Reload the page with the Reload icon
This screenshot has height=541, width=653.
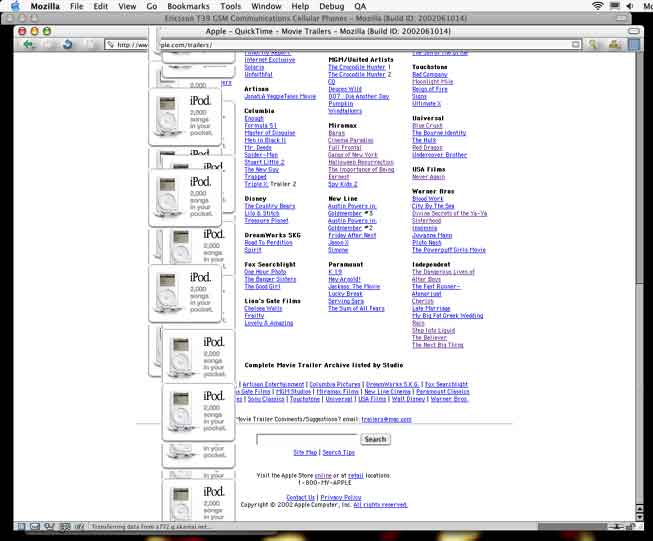(67, 44)
